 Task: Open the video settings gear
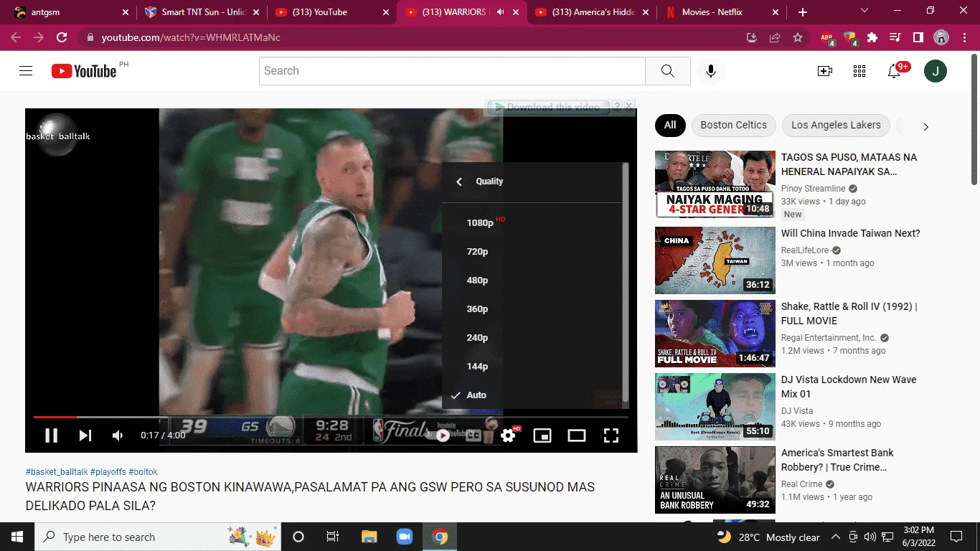coord(508,435)
